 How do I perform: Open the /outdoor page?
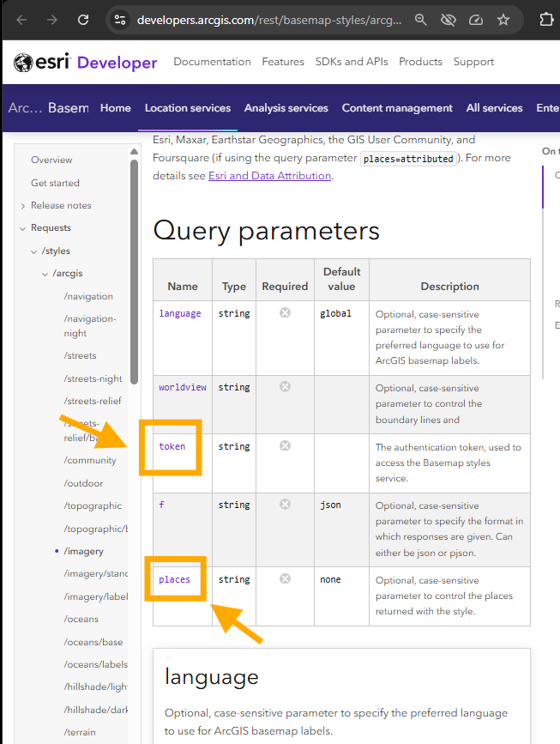coord(83,483)
